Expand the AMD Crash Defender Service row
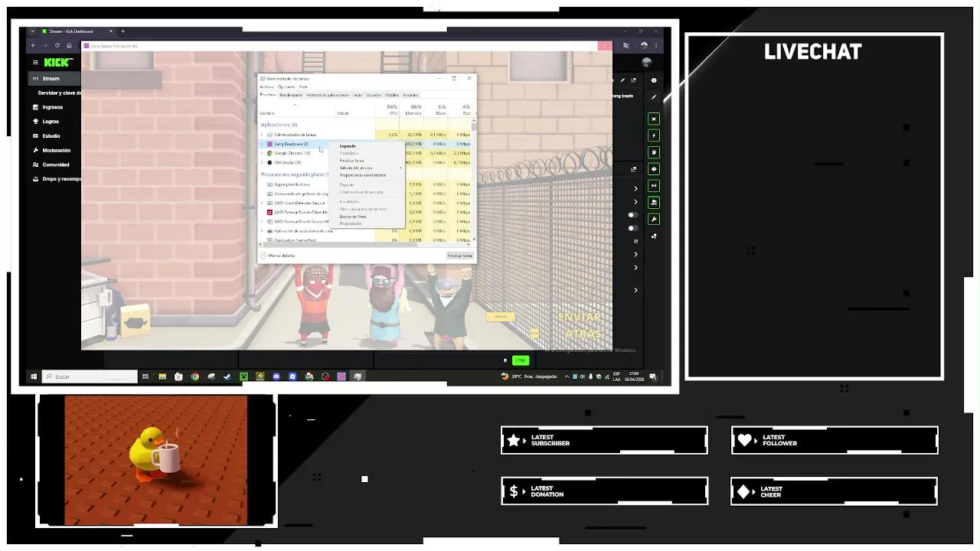The image size is (980, 551). tap(262, 203)
